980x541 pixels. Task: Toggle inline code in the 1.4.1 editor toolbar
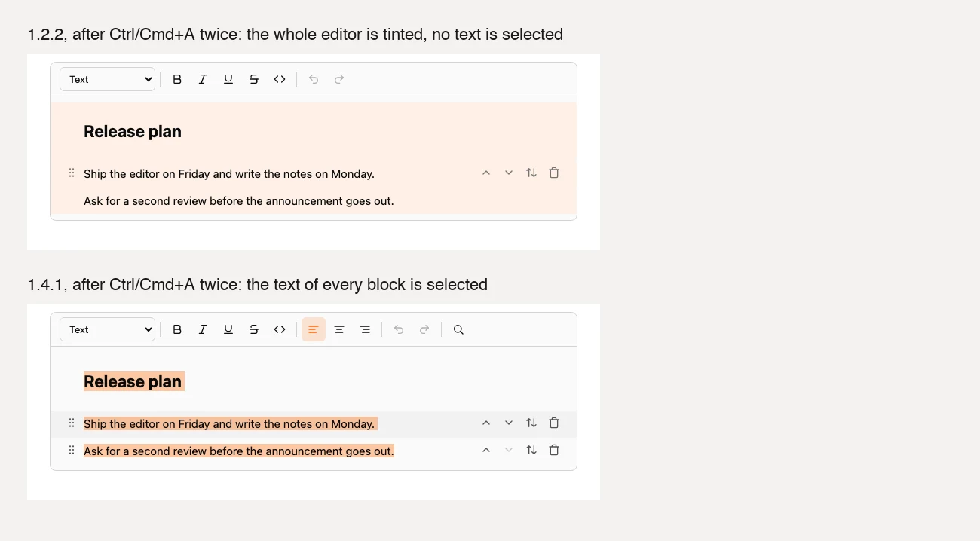(x=280, y=329)
